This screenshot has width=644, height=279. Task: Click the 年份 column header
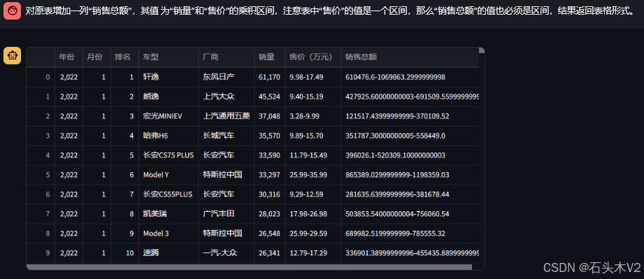coord(69,57)
